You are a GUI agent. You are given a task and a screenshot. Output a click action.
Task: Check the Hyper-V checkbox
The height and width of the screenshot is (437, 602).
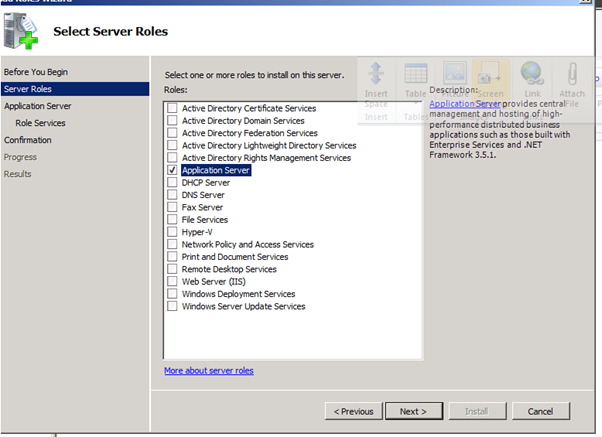172,232
